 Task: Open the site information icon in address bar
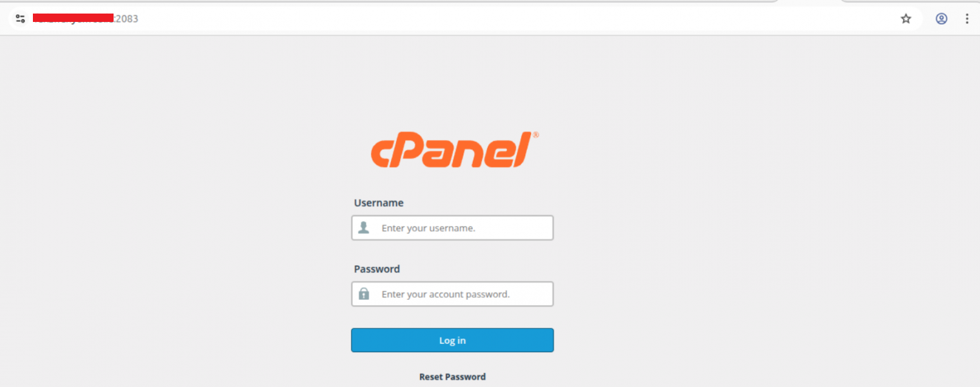point(20,19)
